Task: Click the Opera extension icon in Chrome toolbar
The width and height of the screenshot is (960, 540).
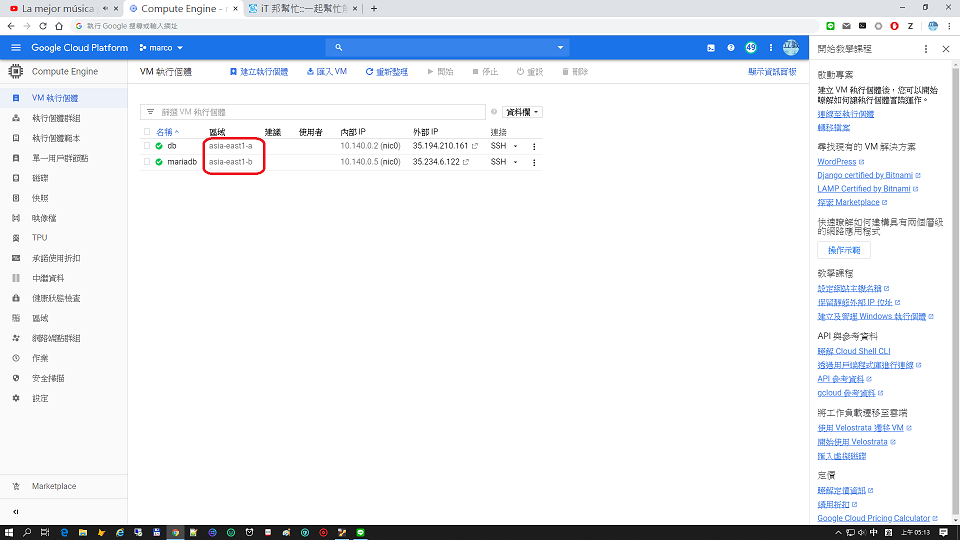Action: pos(894,26)
